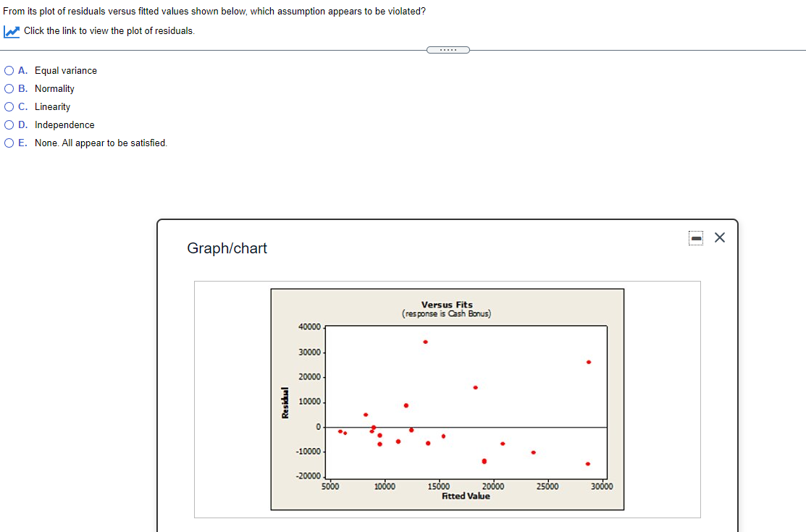The image size is (806, 532).
Task: Click the ellipsis divider control
Action: [448, 49]
